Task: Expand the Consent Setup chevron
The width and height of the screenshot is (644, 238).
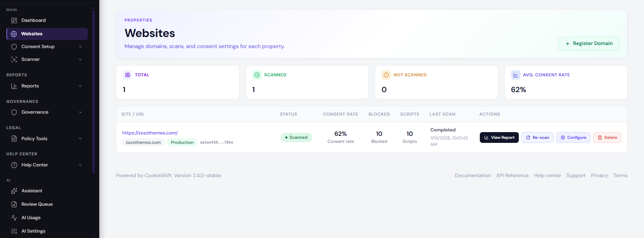Action: [80, 47]
